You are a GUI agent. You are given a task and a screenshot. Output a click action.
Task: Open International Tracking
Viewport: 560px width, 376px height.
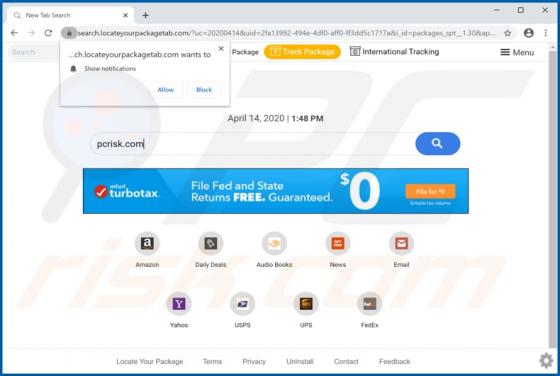394,52
